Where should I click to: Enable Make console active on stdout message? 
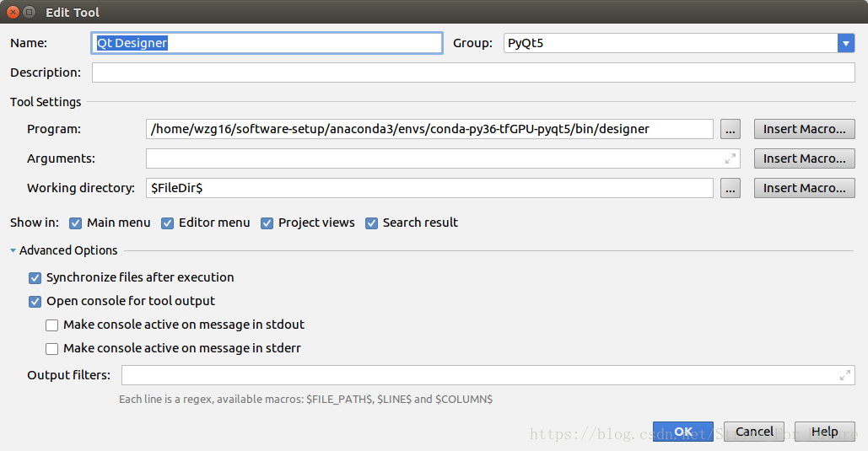[x=52, y=325]
